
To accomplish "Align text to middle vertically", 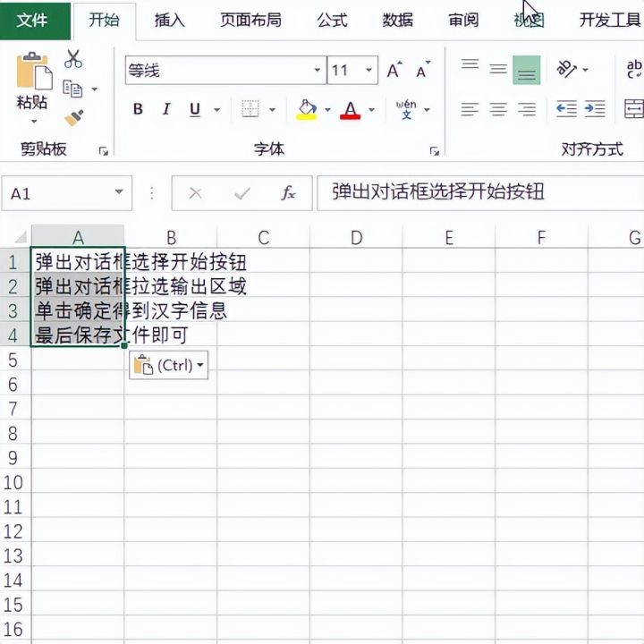I will (498, 69).
